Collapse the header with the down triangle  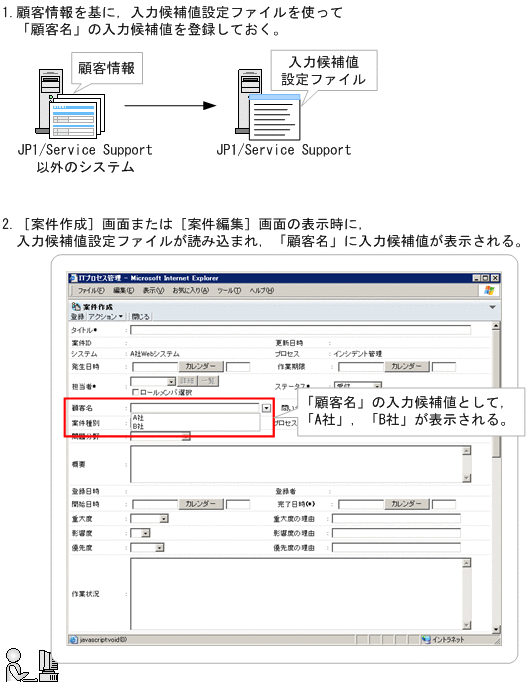tap(492, 307)
